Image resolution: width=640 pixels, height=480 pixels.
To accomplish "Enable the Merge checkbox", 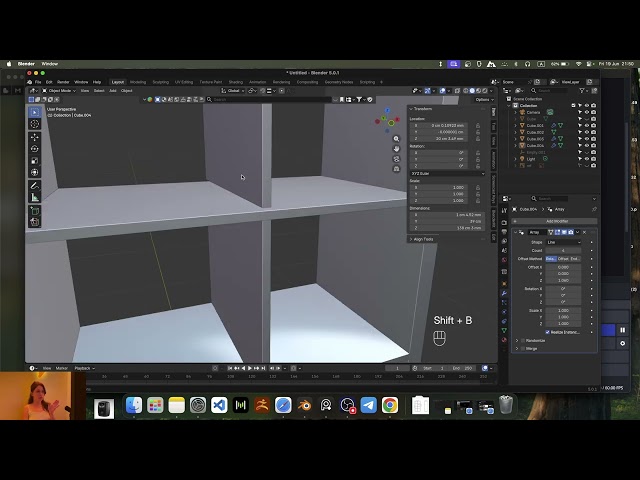I will [x=523, y=349].
